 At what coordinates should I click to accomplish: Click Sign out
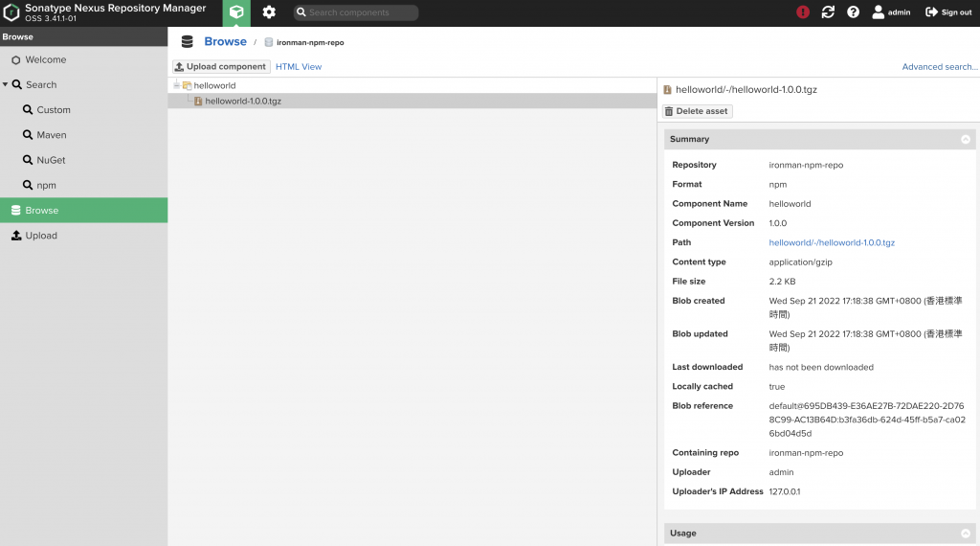point(948,11)
